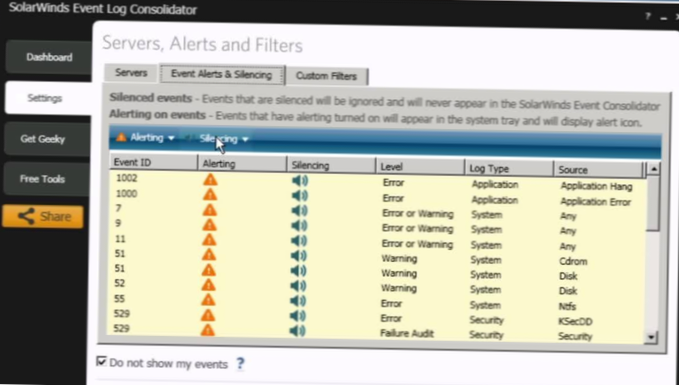Image resolution: width=679 pixels, height=385 pixels.
Task: Click the silencing speaker for event 7
Action: pyautogui.click(x=300, y=211)
